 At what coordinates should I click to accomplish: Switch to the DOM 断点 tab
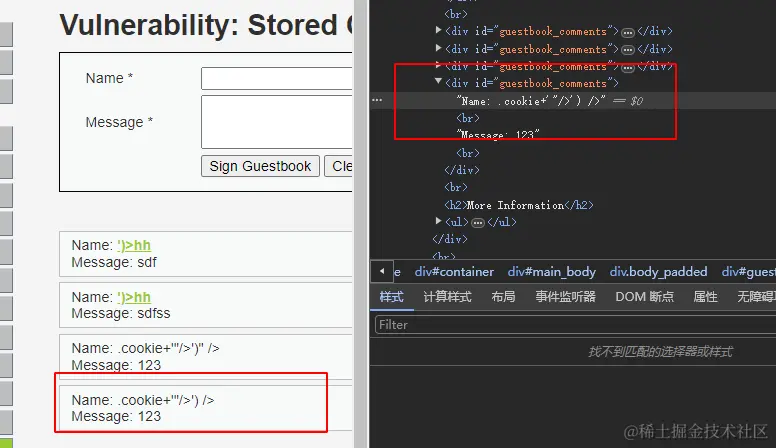644,297
